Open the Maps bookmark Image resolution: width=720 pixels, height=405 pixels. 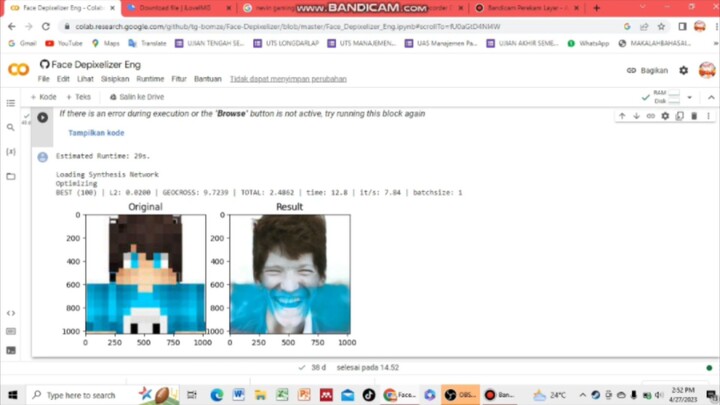click(106, 43)
